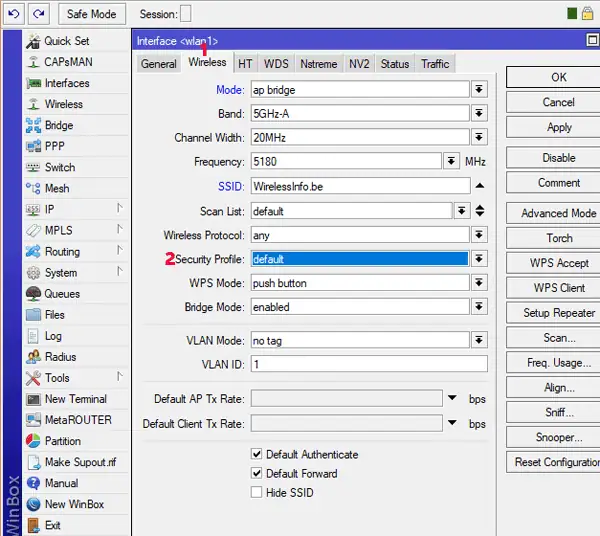Toggle the Default Forward checkbox
This screenshot has width=600, height=536.
click(x=256, y=473)
